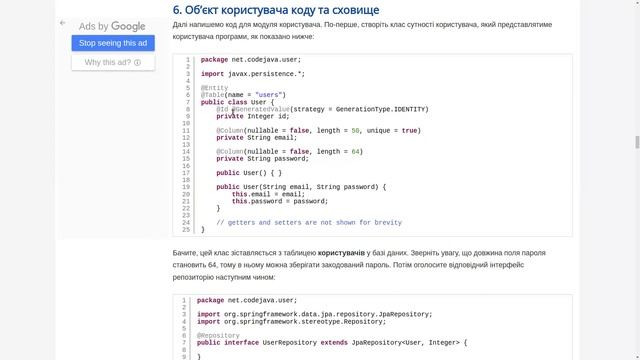Click line 'public User(String email, String password) {'
The height and width of the screenshot is (360, 640).
[x=301, y=187]
